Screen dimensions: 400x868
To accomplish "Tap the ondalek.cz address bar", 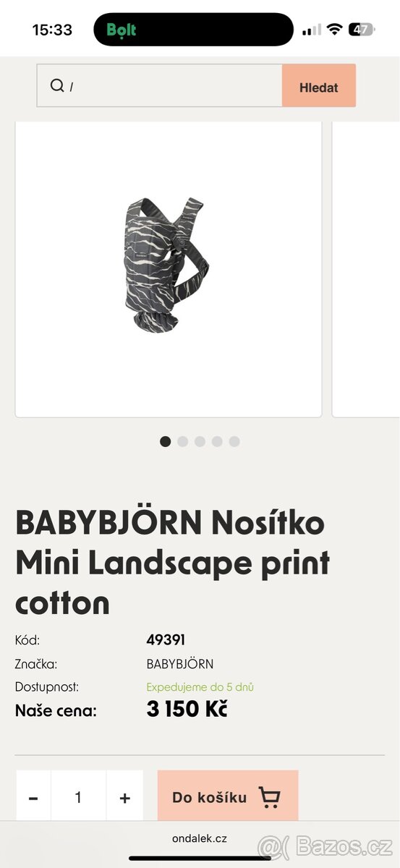I will [200, 838].
